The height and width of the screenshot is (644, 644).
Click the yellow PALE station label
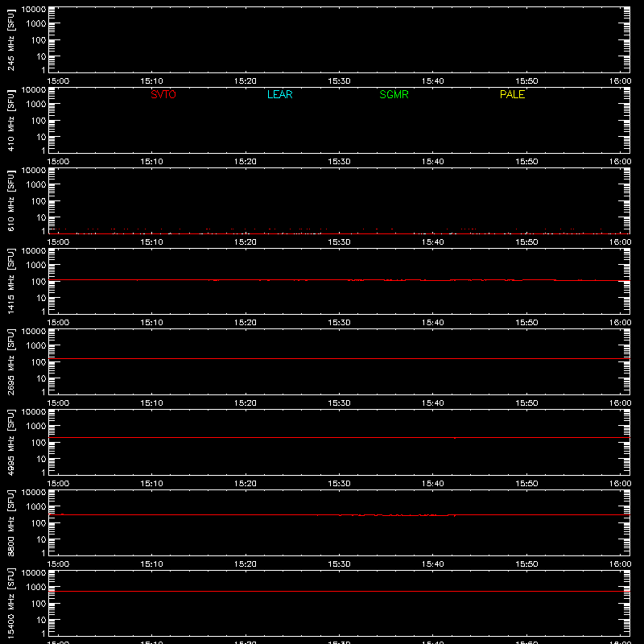coord(512,94)
